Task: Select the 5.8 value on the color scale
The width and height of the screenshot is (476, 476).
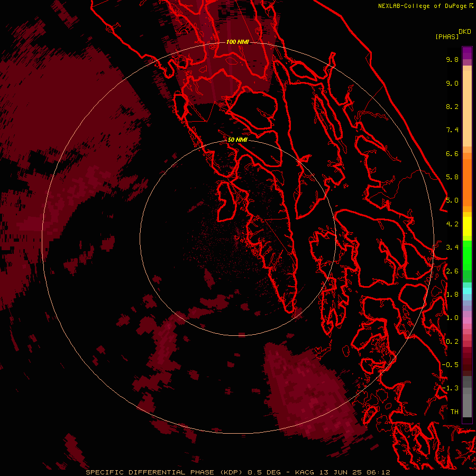Action: coord(452,177)
